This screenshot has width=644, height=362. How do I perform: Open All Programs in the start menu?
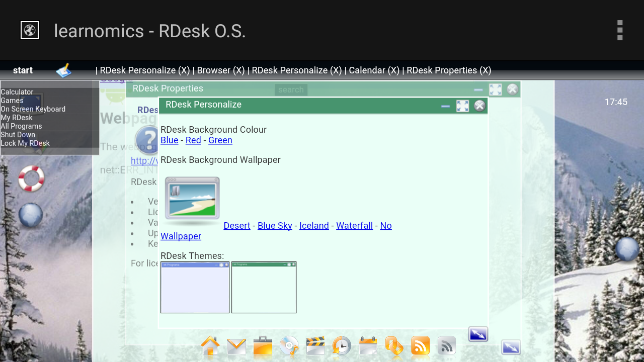[21, 126]
